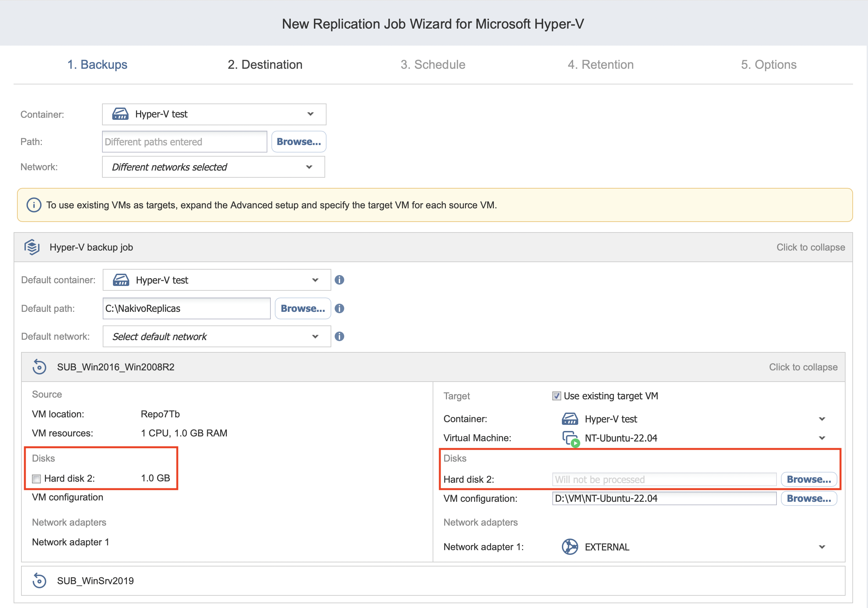Click the Default path text field
Viewport: 868px width, 608px height.
(x=186, y=308)
